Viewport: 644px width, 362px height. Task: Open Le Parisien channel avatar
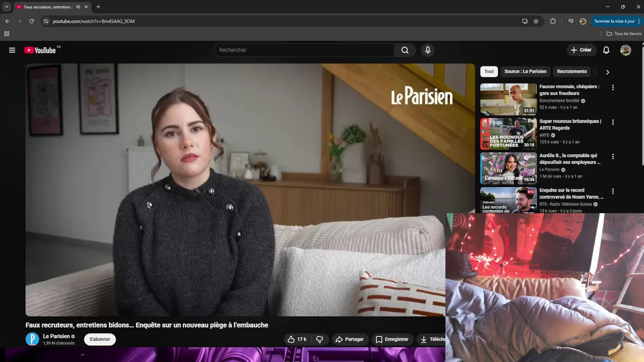[32, 339]
